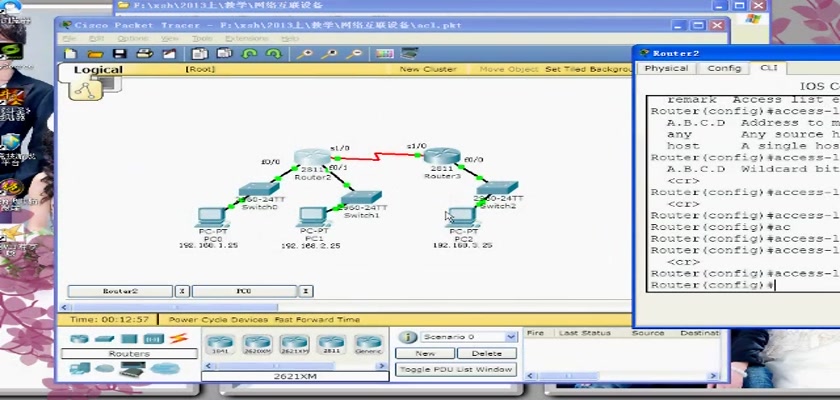Pick the 2621XM router model
The width and height of the screenshot is (840, 400).
coord(294,344)
